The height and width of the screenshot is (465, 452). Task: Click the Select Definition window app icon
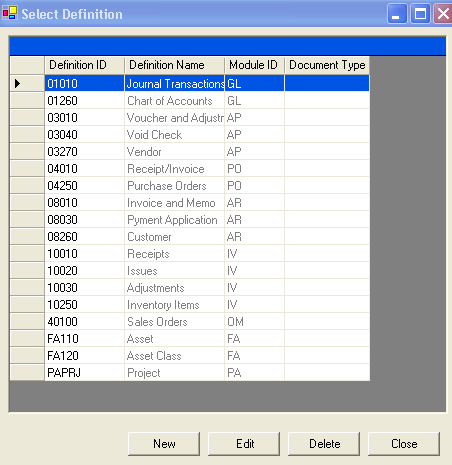[x=10, y=13]
